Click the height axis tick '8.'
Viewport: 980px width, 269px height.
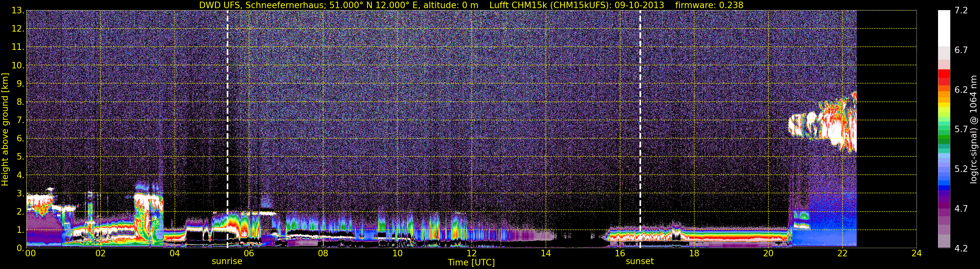pyautogui.click(x=20, y=102)
